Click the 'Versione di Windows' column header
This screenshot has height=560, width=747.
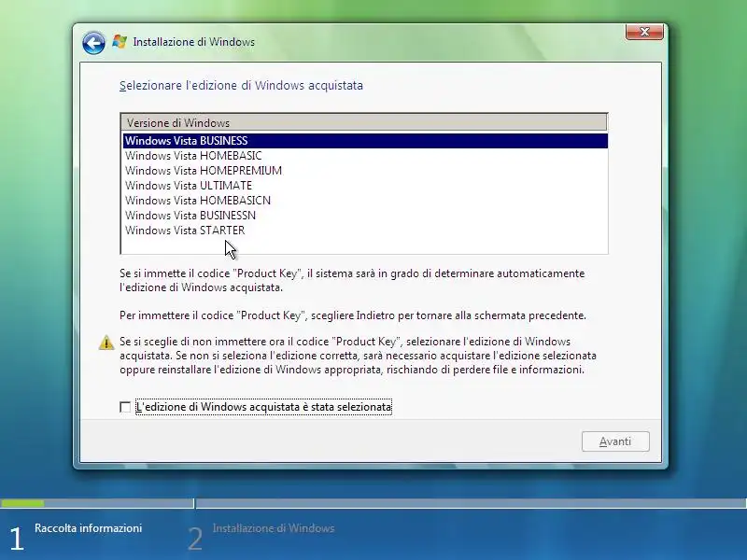click(364, 123)
